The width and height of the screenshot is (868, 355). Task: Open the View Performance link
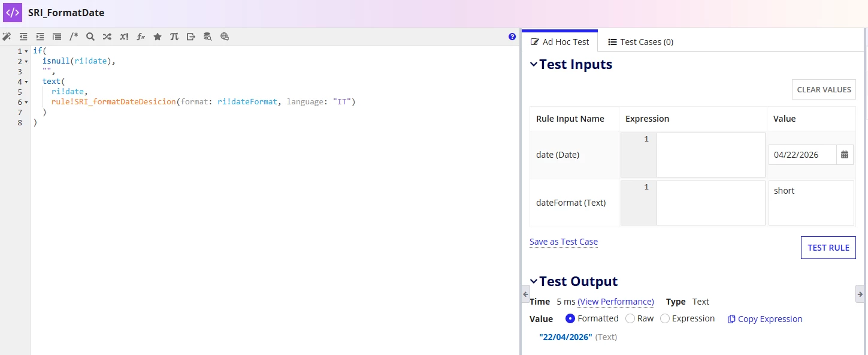pyautogui.click(x=616, y=302)
